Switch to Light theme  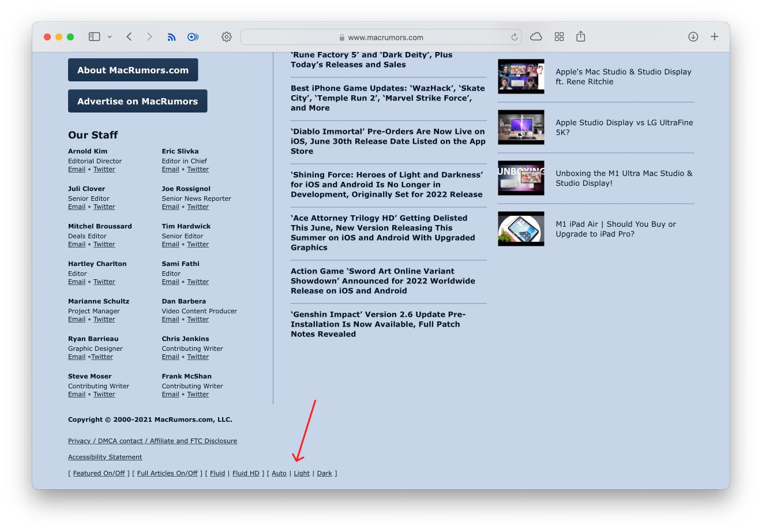point(302,473)
